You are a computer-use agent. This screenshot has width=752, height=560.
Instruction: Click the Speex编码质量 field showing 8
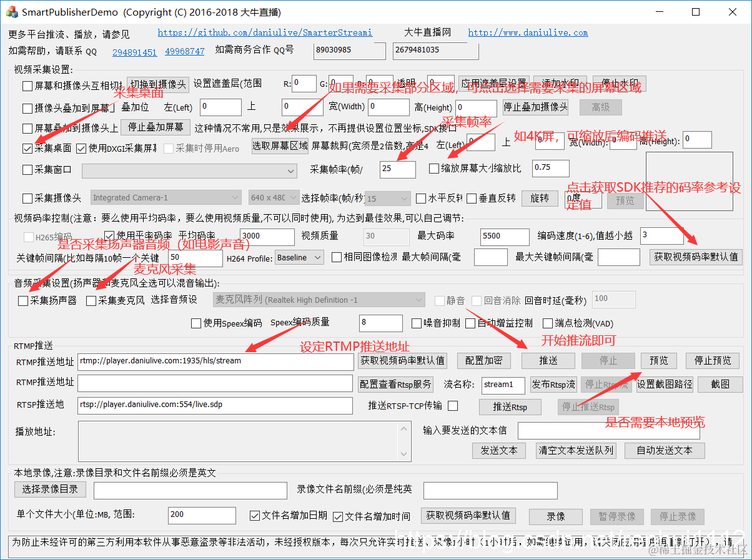point(381,323)
